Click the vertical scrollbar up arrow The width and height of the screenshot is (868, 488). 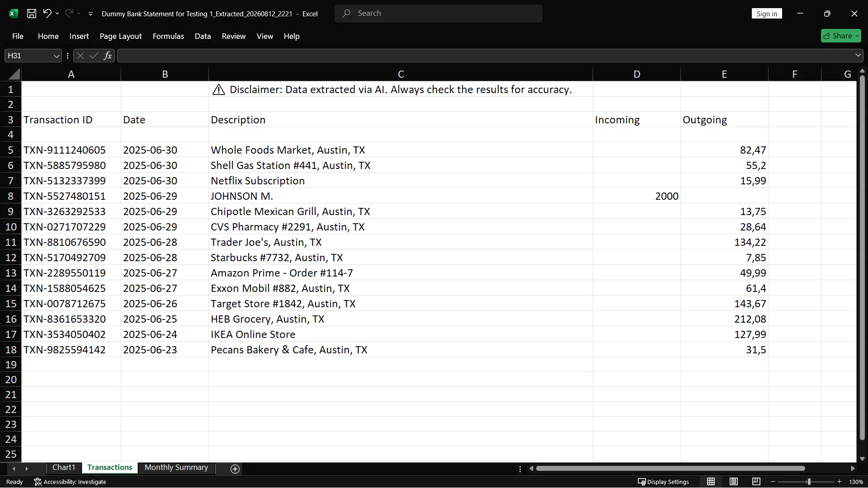(x=862, y=71)
